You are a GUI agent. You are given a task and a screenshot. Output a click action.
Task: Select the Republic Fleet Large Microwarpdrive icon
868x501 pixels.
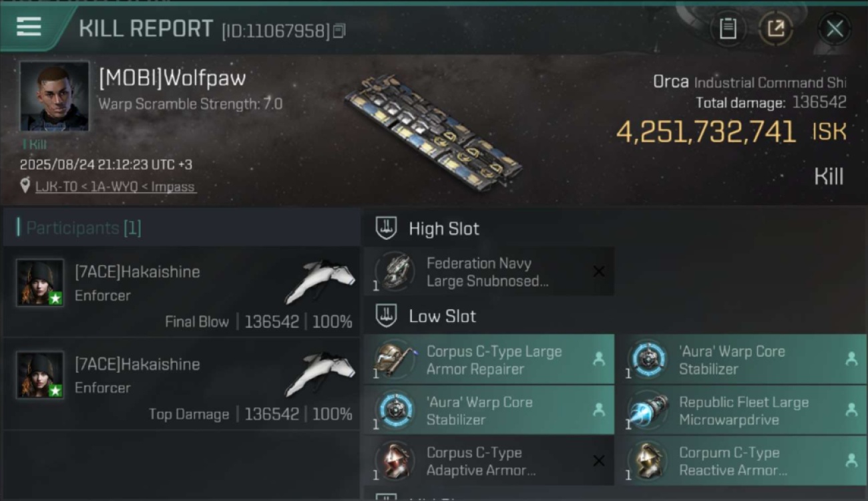(x=648, y=411)
